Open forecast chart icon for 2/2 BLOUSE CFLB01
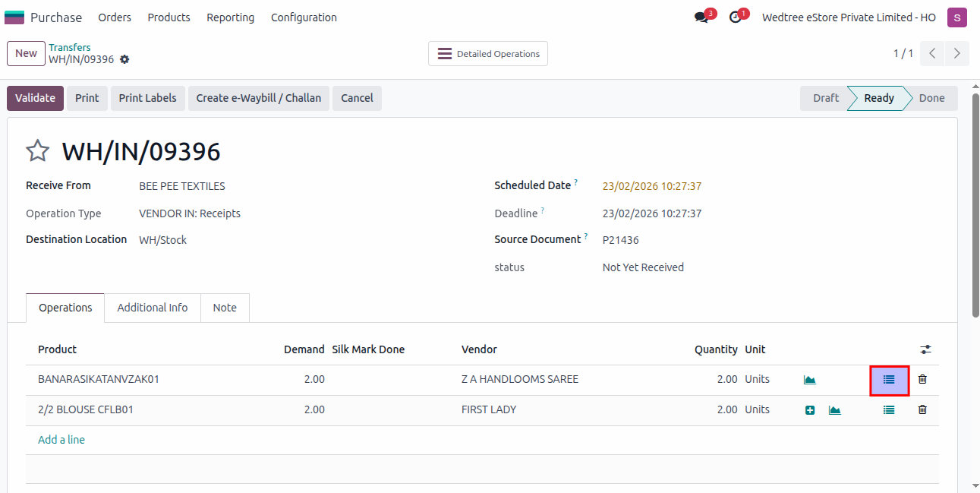980x493 pixels. pyautogui.click(x=835, y=410)
